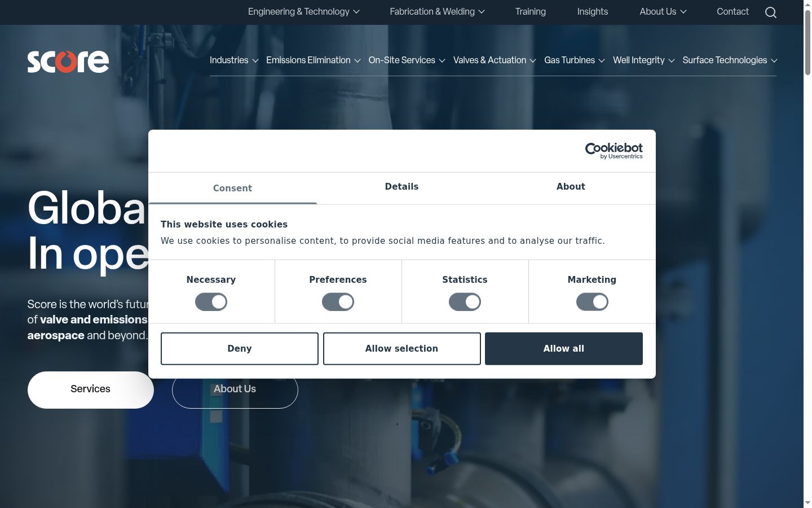
Task: Expand the On-Site Services dropdown
Action: [407, 60]
